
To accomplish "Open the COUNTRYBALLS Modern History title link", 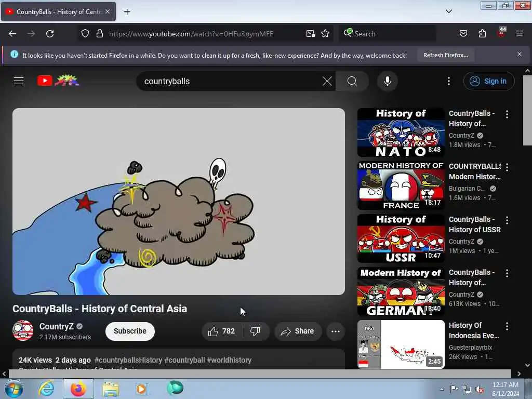I will (x=474, y=171).
